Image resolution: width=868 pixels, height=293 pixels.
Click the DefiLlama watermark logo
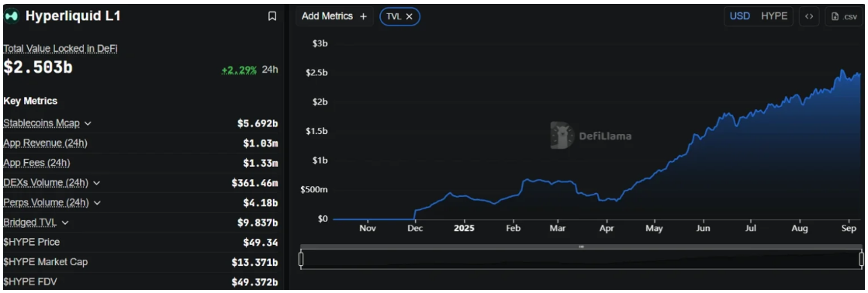pyautogui.click(x=590, y=136)
